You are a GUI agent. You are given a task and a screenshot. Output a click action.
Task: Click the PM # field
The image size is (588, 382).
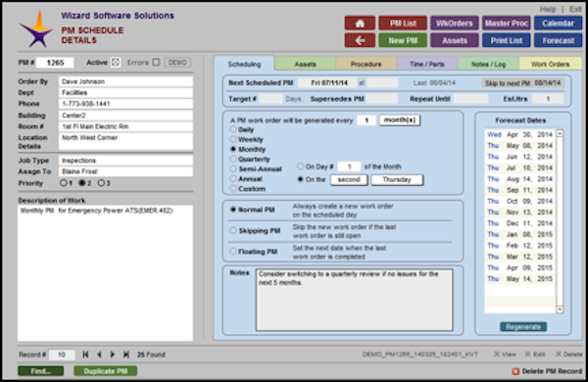(x=55, y=63)
